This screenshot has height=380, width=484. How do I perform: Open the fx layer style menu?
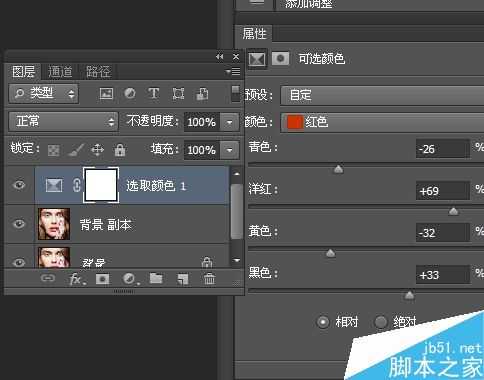pyautogui.click(x=77, y=279)
